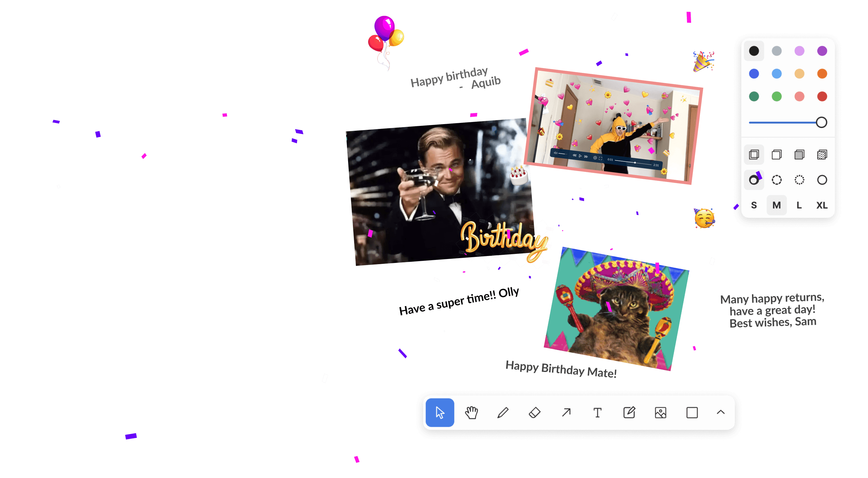The width and height of the screenshot is (868, 478).
Task: Set fill style to none
Action: [x=754, y=155]
